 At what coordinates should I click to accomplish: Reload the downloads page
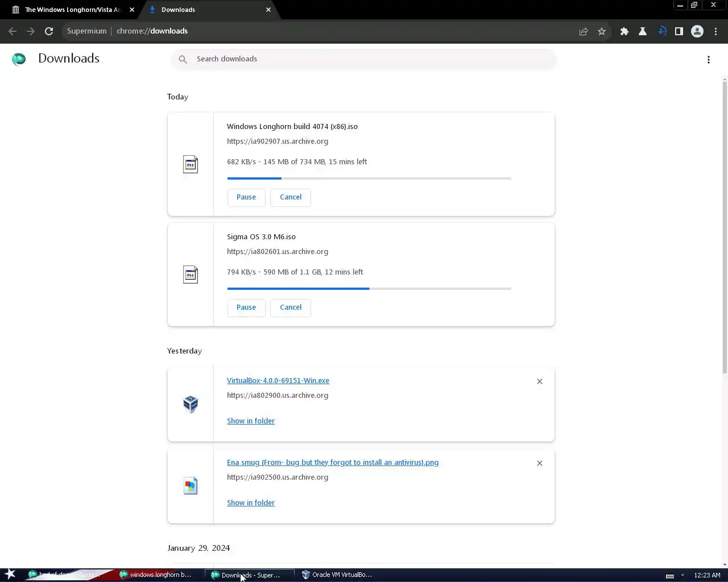[x=49, y=31]
